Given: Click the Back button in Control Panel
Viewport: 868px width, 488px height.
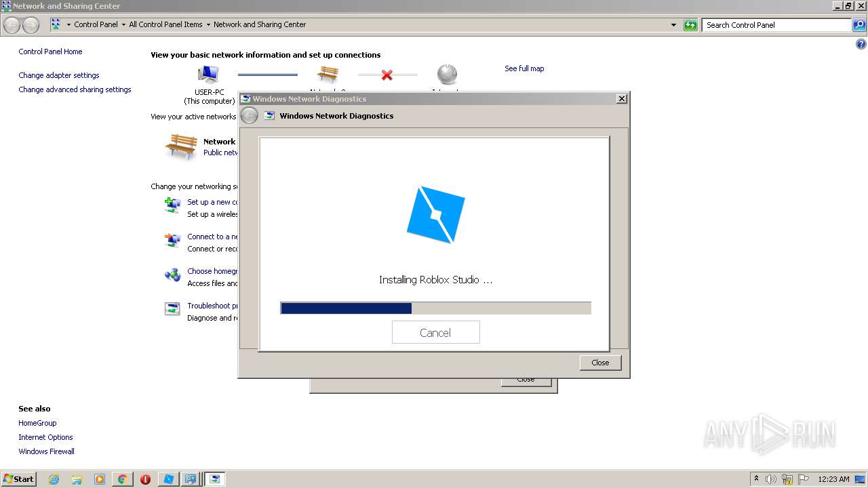Looking at the screenshot, I should click(x=12, y=25).
